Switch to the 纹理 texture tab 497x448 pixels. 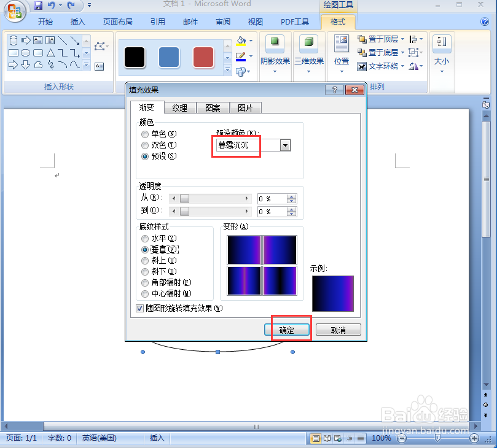click(180, 108)
